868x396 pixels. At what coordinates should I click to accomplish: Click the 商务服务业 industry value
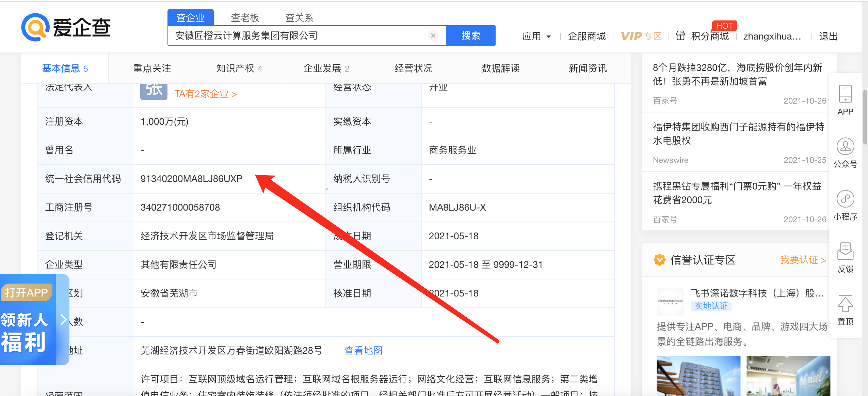(452, 150)
